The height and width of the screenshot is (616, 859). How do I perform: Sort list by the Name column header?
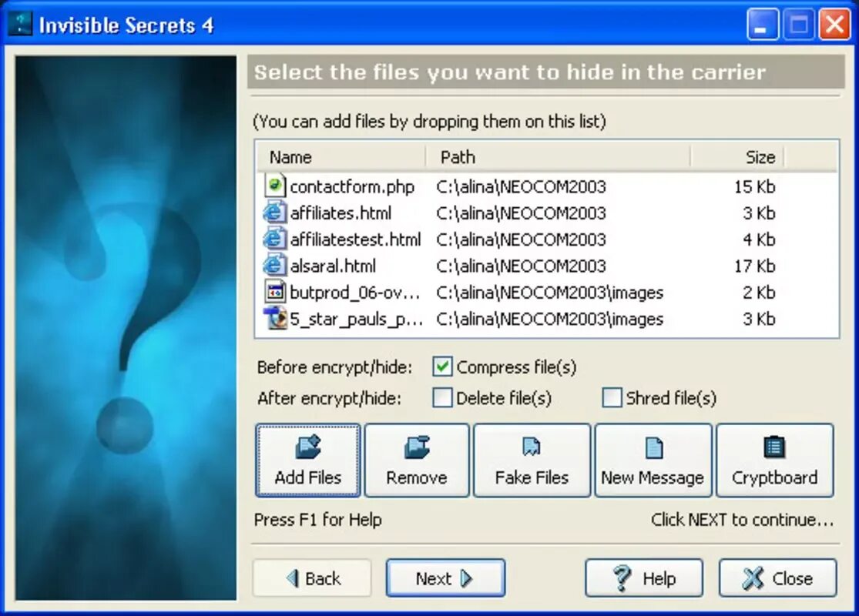coord(341,157)
